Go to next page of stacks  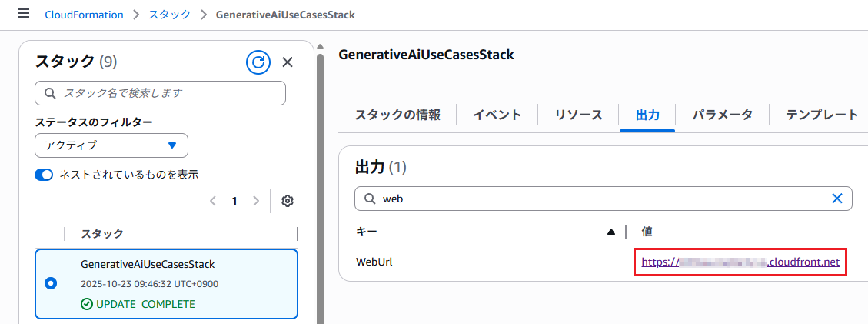pyautogui.click(x=256, y=201)
